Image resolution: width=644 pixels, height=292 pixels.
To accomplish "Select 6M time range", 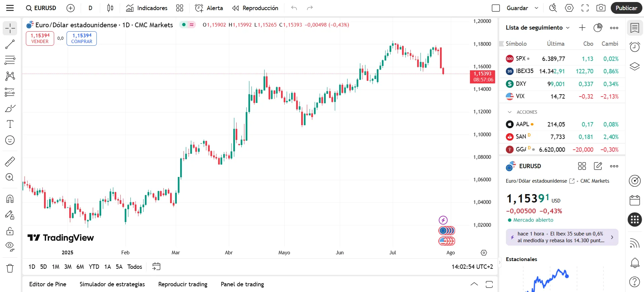I will pyautogui.click(x=80, y=267).
